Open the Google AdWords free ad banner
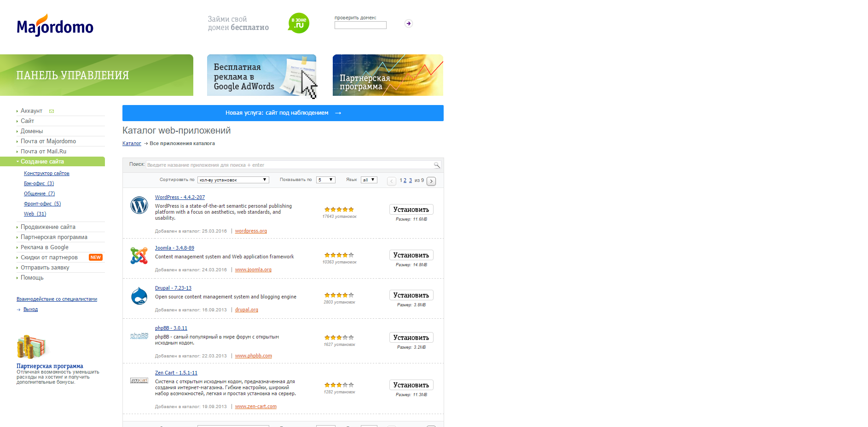 261,75
